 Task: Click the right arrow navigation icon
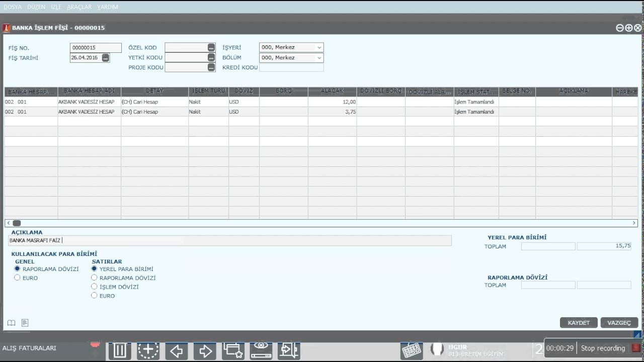tap(205, 350)
